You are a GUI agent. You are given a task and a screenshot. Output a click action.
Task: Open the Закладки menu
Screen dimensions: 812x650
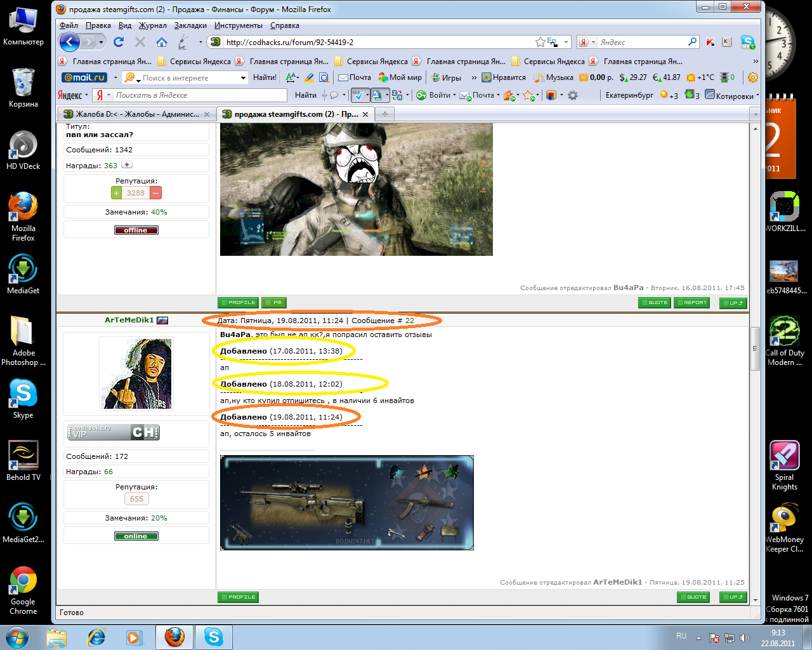point(190,25)
